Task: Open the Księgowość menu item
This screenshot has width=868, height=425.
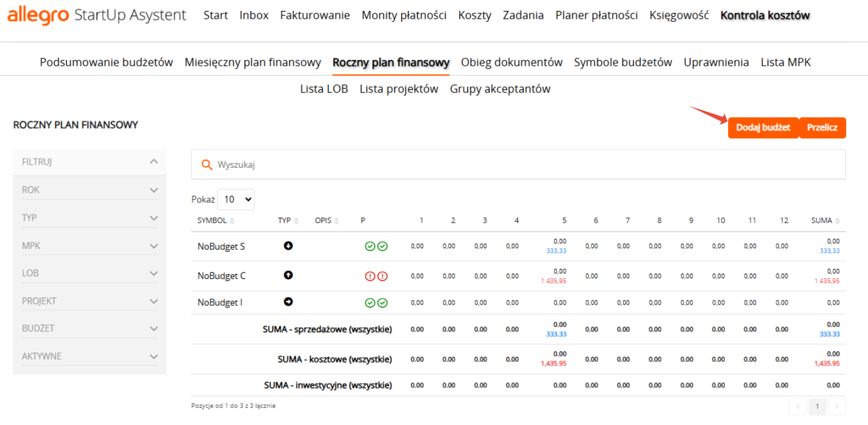Action: click(679, 15)
